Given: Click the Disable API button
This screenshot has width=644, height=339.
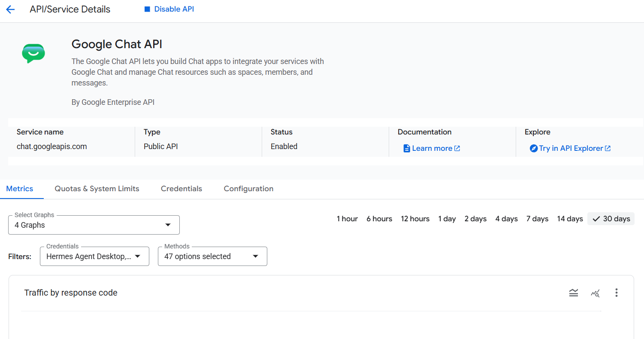Looking at the screenshot, I should [169, 9].
